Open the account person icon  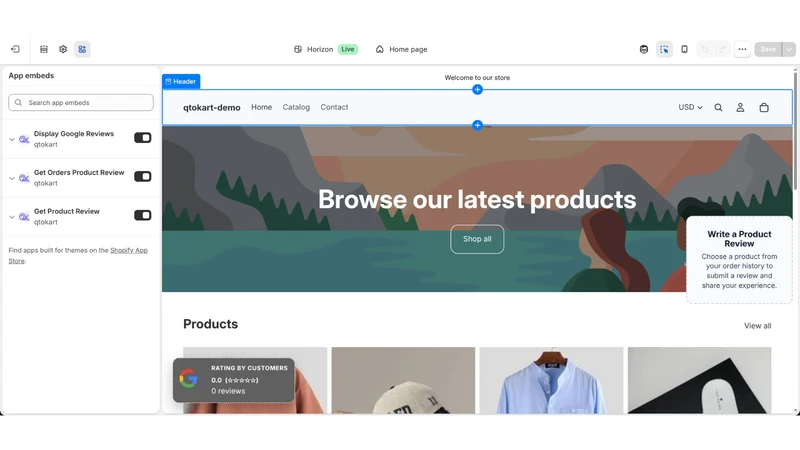[x=740, y=107]
